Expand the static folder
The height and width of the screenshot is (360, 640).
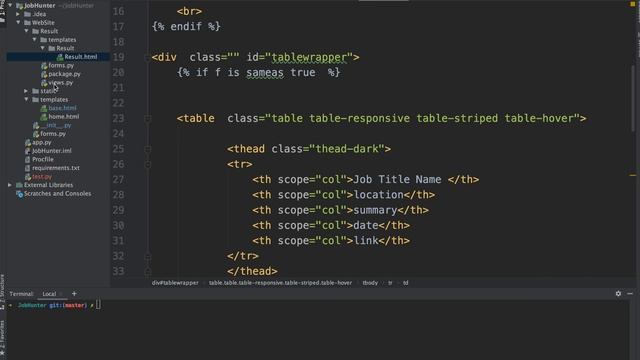click(x=26, y=91)
